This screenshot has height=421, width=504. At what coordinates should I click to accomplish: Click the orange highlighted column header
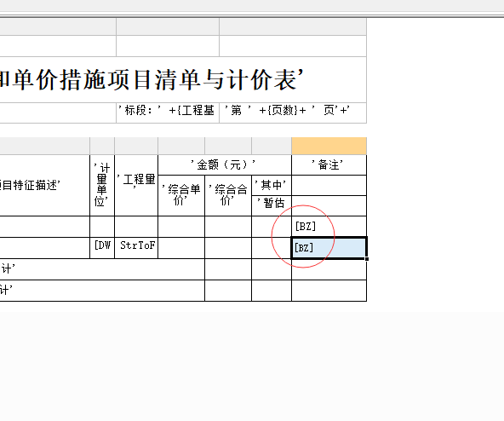point(329,146)
